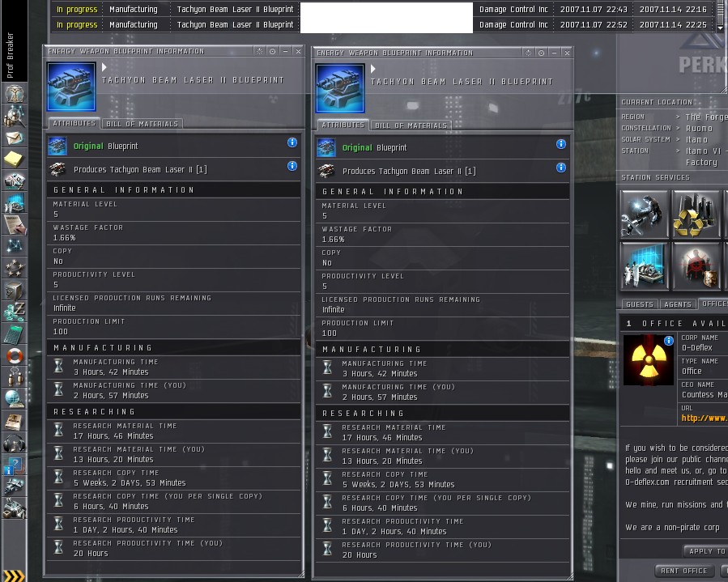Open the Corporation stars icon
The width and height of the screenshot is (728, 582).
(15, 269)
